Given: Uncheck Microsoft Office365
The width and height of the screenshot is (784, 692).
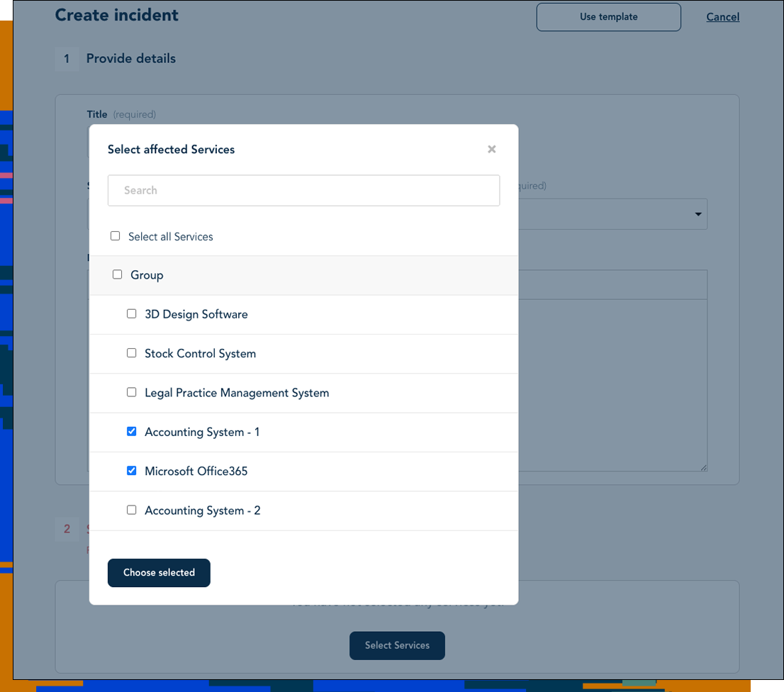Looking at the screenshot, I should [131, 470].
